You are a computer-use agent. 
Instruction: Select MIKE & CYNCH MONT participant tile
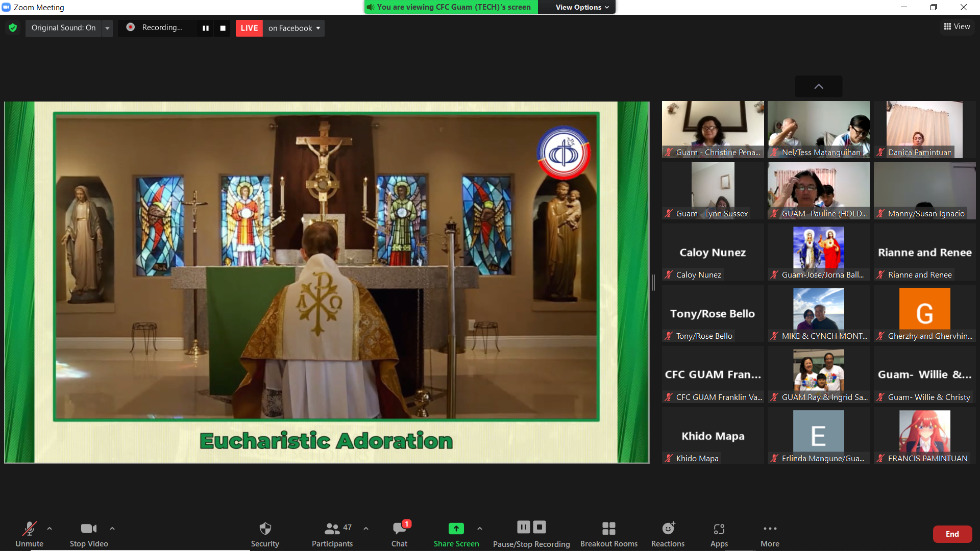[x=819, y=313]
